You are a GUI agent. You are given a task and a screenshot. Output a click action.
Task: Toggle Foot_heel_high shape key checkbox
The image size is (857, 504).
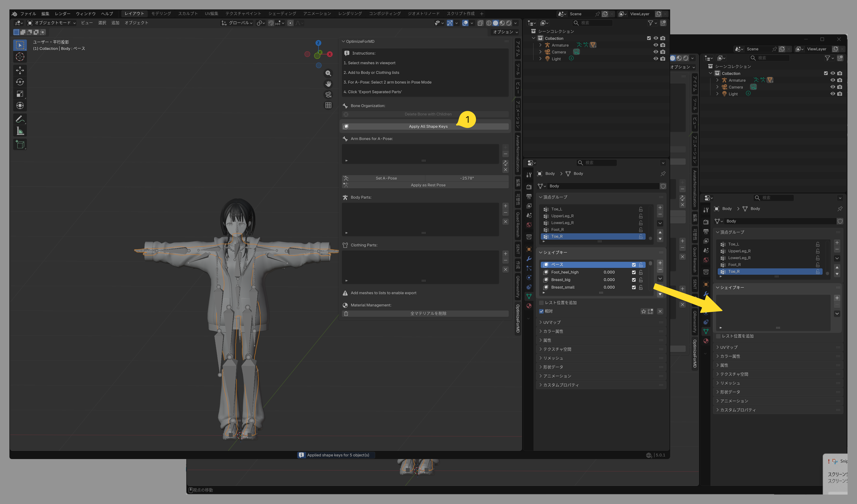point(634,272)
